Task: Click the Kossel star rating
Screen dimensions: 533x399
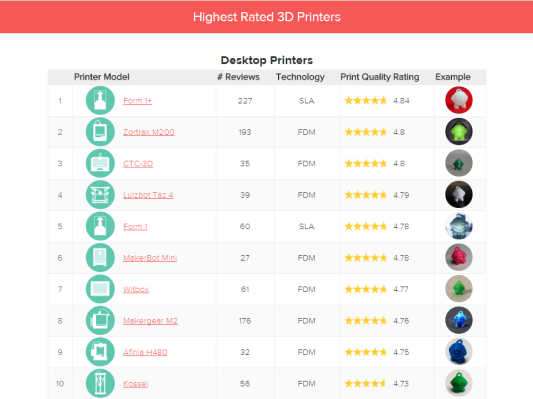Action: coord(365,384)
